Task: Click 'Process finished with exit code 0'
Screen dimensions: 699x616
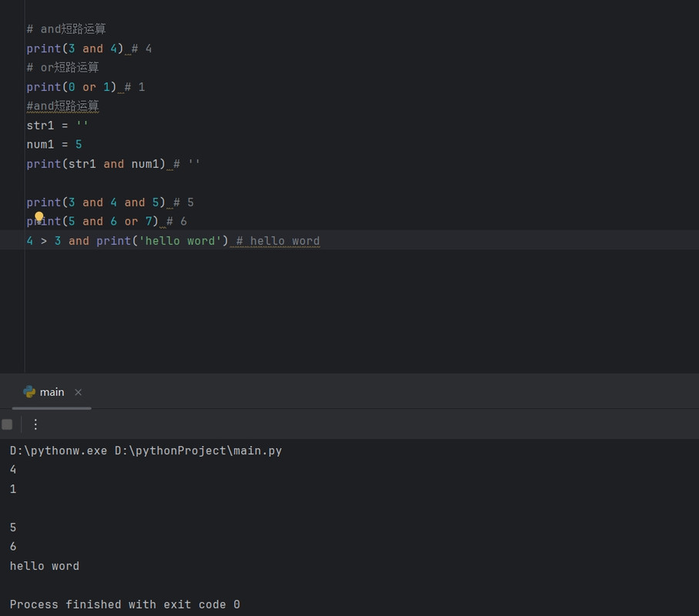Action: pos(125,604)
